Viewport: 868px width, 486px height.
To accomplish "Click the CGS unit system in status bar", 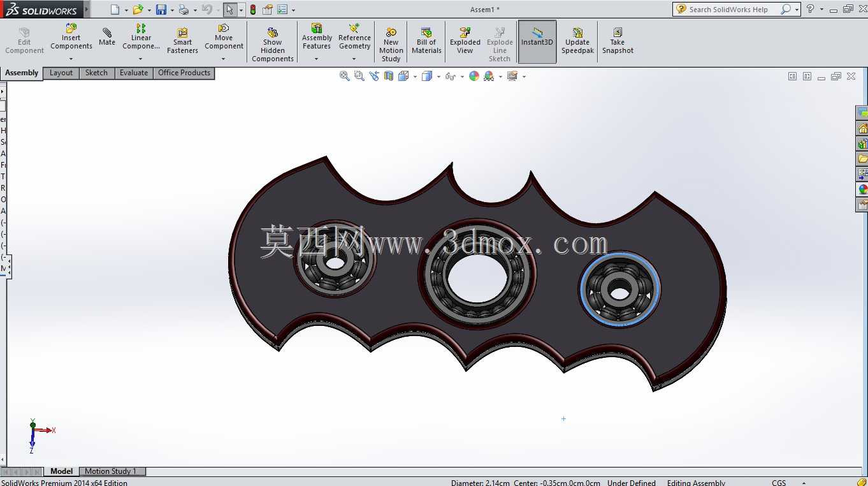I will tap(779, 483).
